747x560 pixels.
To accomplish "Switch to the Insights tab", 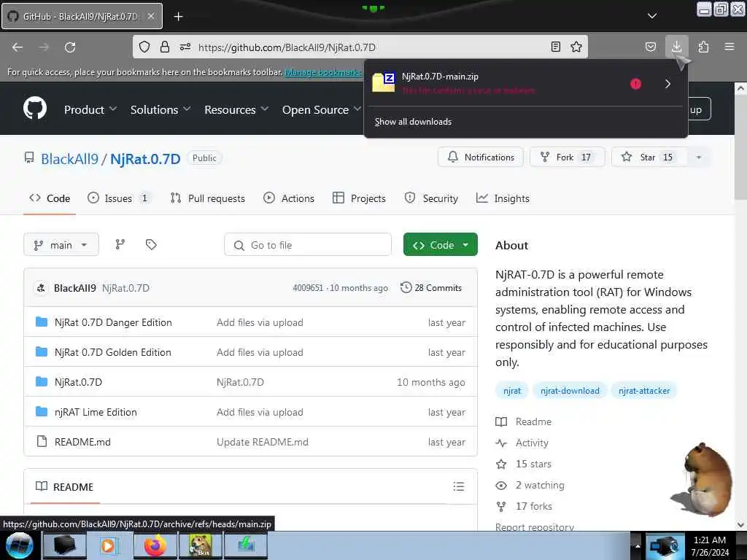I will pyautogui.click(x=503, y=198).
